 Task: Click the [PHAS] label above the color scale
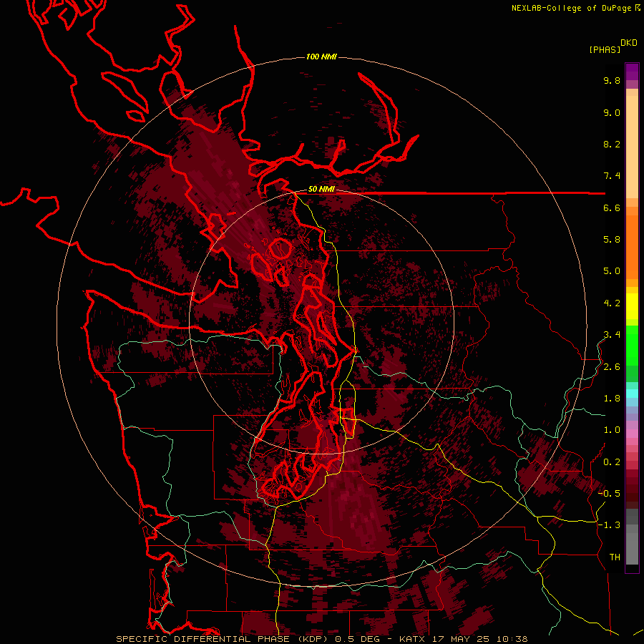point(605,49)
